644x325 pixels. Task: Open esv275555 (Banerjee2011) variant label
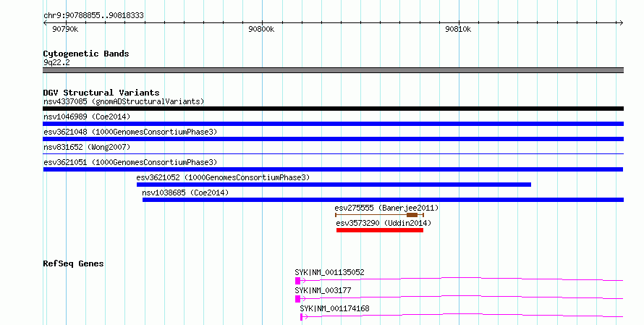coord(386,208)
